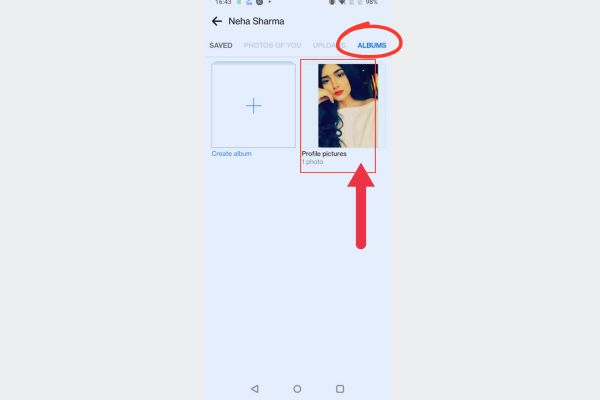Select the ALBUMS tab
This screenshot has width=600, height=400.
coord(372,46)
